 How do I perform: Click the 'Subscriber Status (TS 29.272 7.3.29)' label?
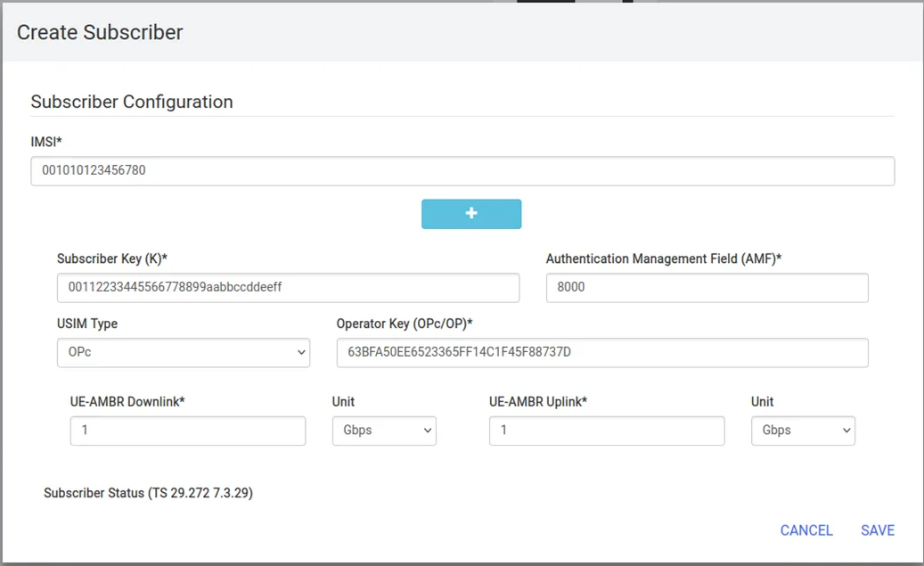(x=149, y=493)
